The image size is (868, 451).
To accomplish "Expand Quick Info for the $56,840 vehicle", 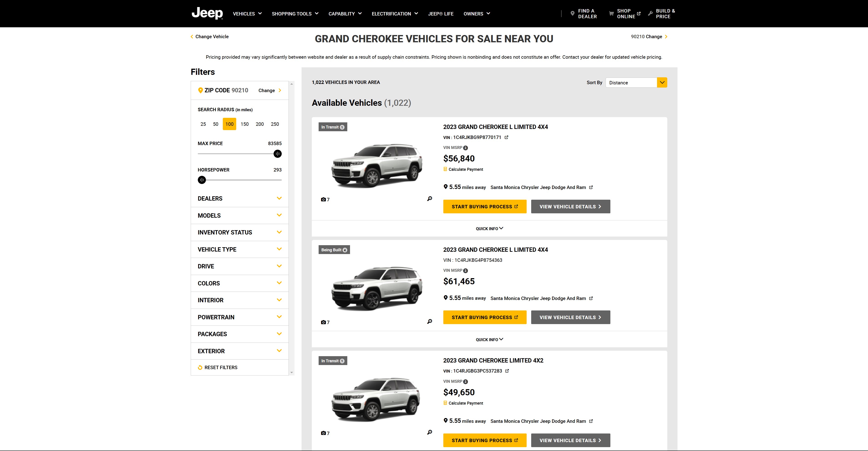I will [x=489, y=228].
